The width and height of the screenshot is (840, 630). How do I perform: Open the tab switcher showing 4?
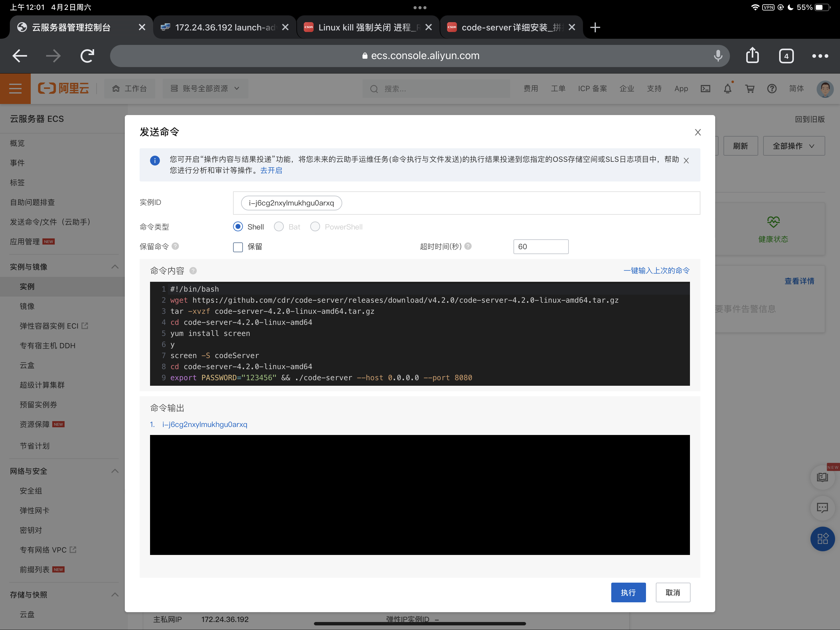click(x=786, y=56)
